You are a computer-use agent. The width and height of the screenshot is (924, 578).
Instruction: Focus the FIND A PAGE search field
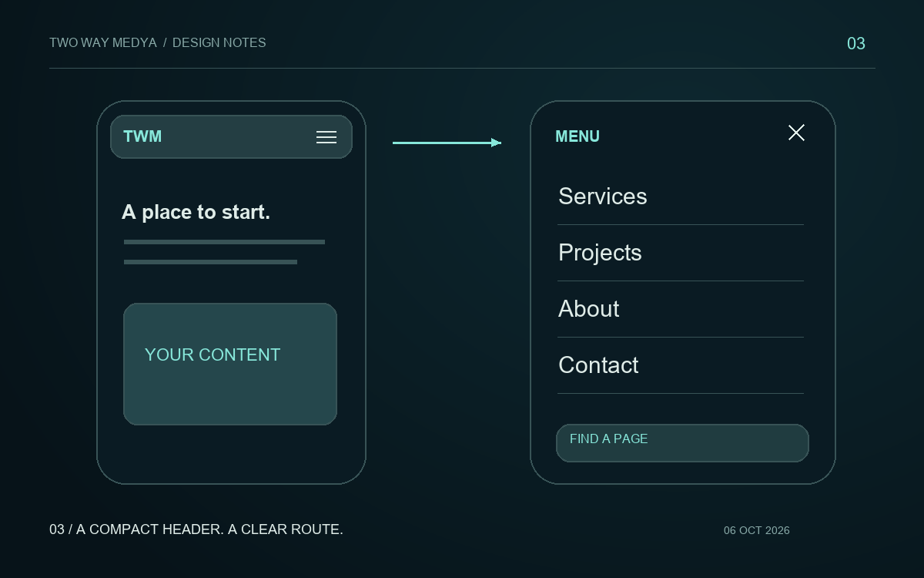pos(682,443)
